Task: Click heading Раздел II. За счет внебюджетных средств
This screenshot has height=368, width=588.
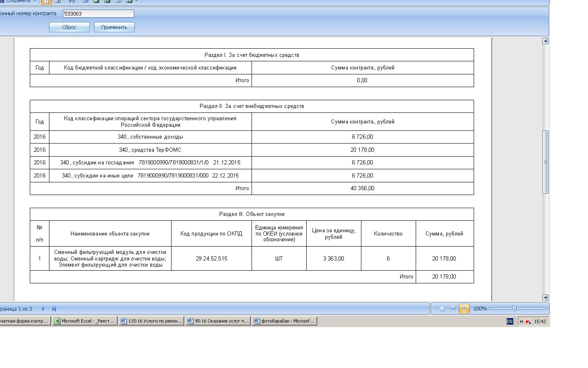Action: tap(252, 106)
